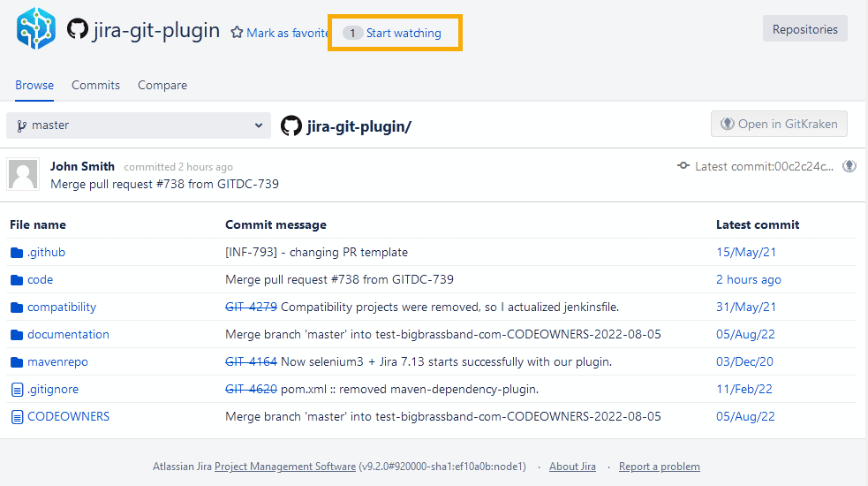
Task: Open the Repositories button
Action: 804,29
